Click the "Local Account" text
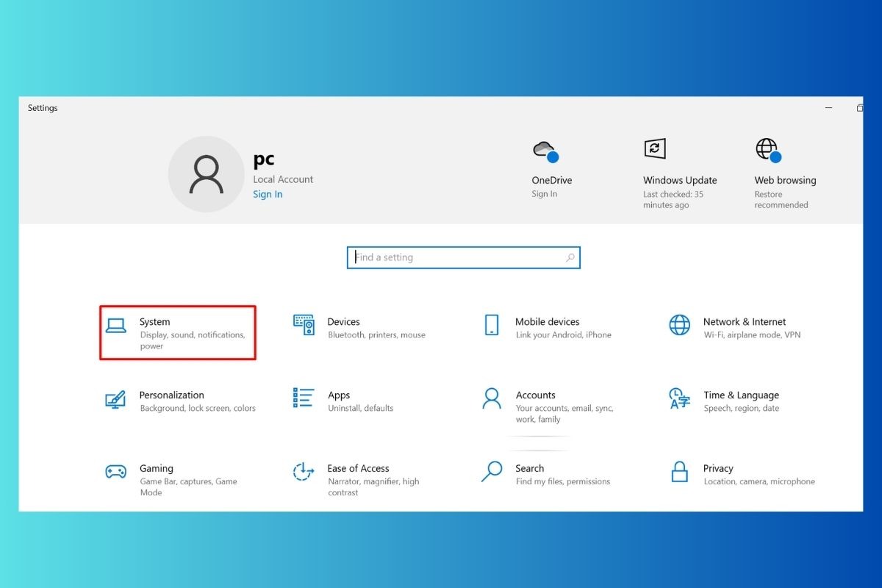 coord(283,179)
